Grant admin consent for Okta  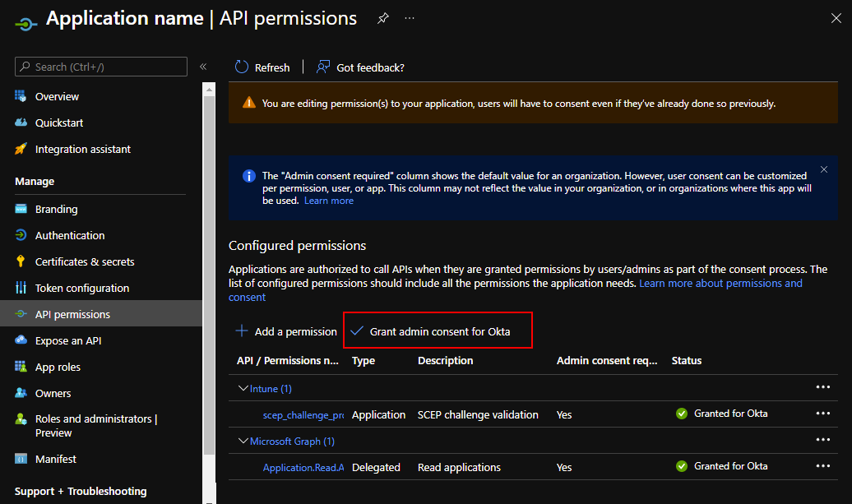point(438,331)
